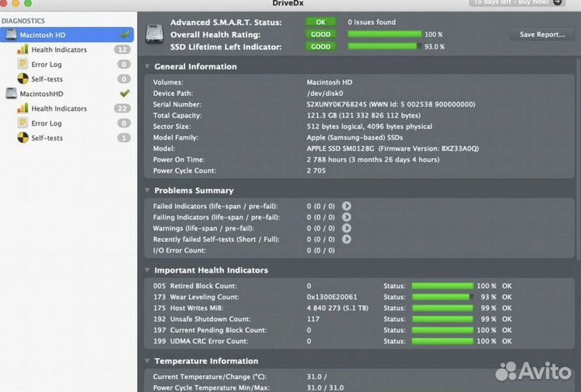Click the yellow minimize window button
The image size is (581, 392).
[15, 3]
